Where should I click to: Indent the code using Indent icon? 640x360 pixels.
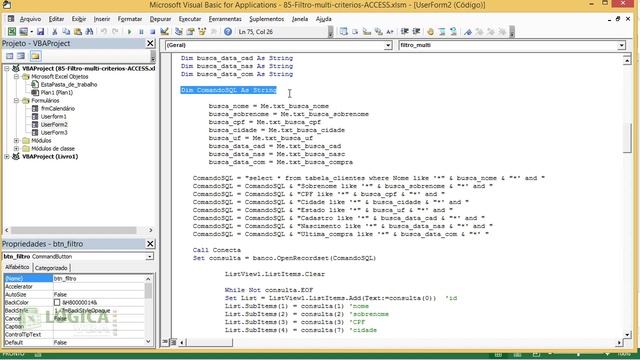coord(404,32)
